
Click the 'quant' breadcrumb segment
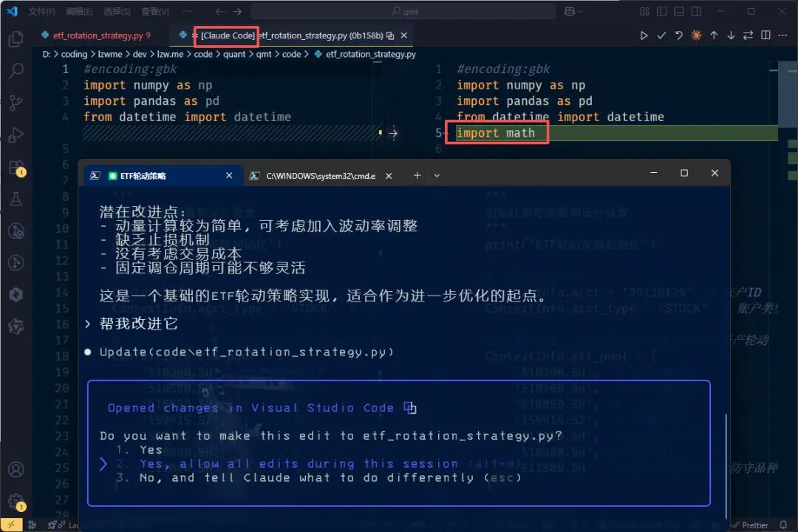click(234, 54)
